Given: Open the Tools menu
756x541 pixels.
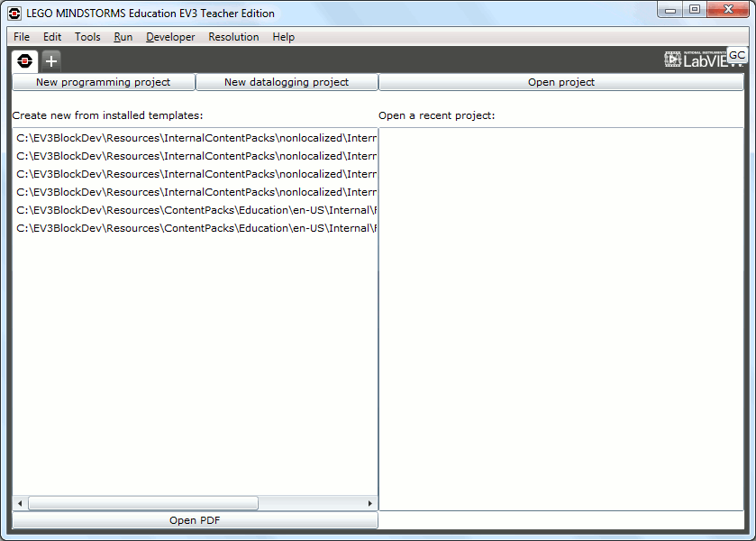Looking at the screenshot, I should click(87, 37).
